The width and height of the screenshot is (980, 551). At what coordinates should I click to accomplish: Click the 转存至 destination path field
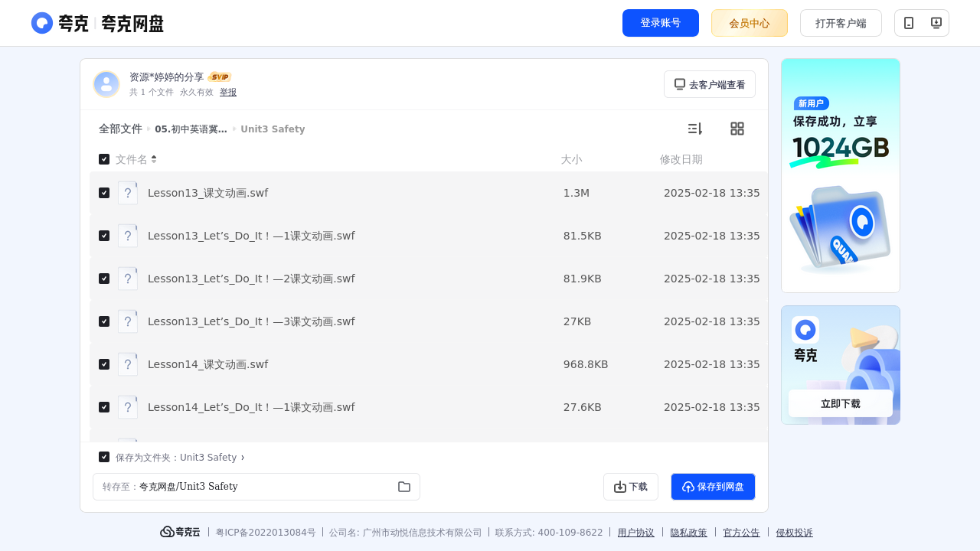[x=256, y=487]
